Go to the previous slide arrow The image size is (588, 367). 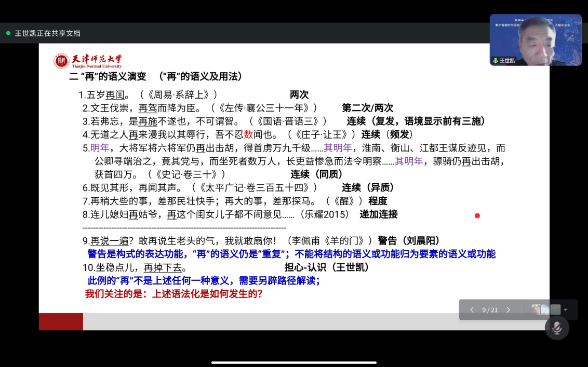click(472, 310)
